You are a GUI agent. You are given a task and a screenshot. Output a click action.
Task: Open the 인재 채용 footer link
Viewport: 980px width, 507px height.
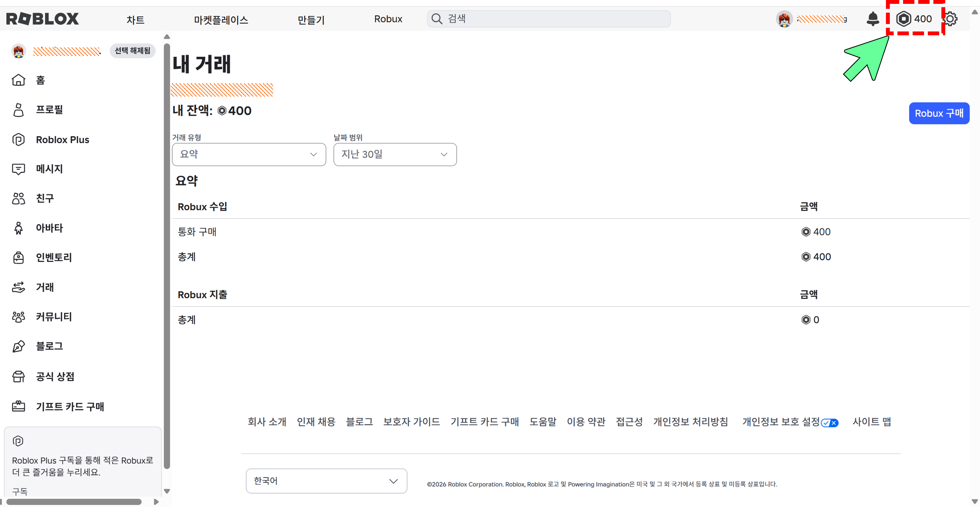pos(316,422)
